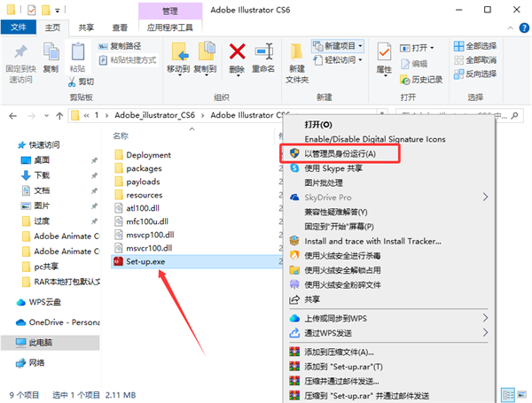Collapse the ribbon chevron
Viewport: 532px width, 403px height.
tap(511, 28)
